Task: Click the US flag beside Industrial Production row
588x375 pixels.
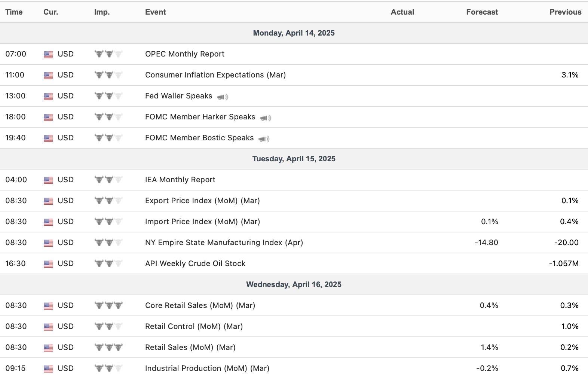Action: [48, 369]
